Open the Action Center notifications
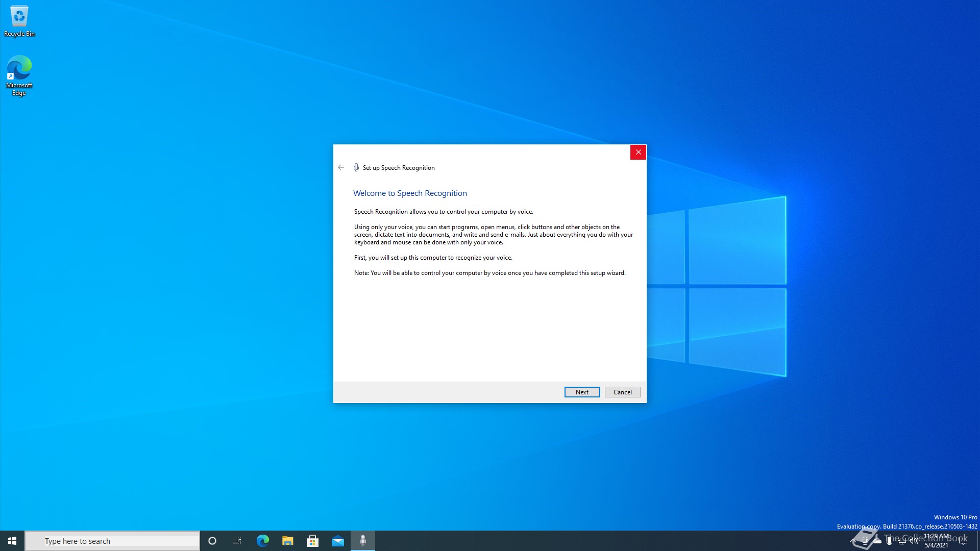 (x=963, y=541)
